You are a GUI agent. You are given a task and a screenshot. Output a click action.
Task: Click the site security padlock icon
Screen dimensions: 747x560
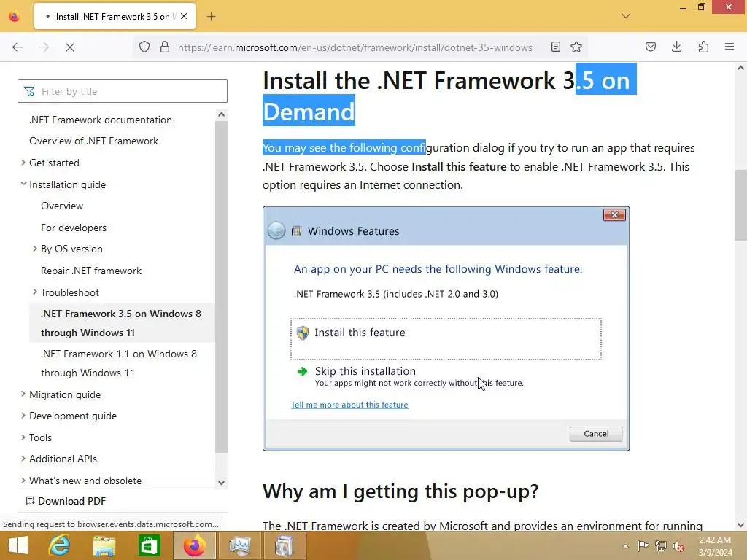165,47
